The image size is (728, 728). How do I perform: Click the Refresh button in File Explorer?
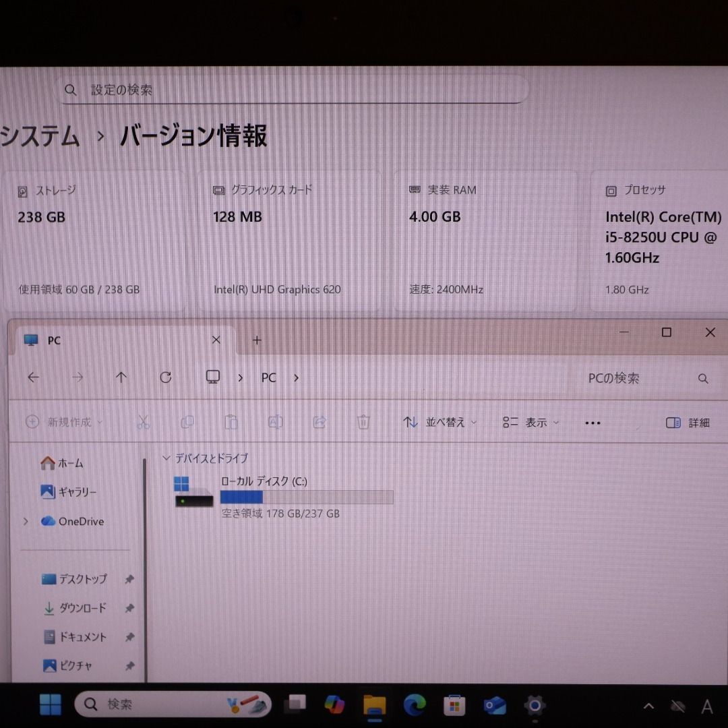[166, 377]
